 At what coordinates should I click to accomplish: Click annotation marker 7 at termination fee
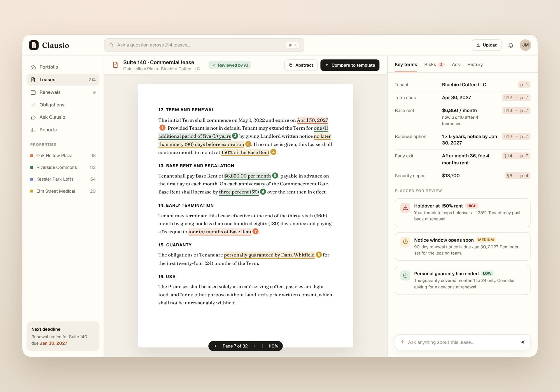click(255, 231)
